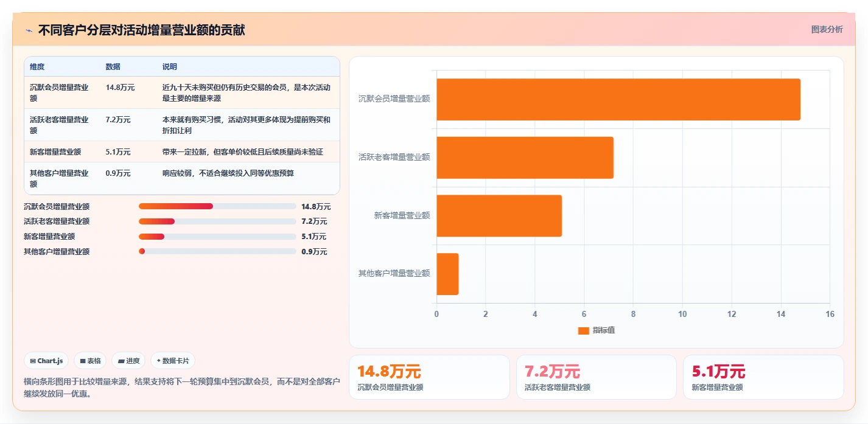Screen dimensions: 868x424
Task: Click description starting 近九十天未购买
Action: click(247, 92)
